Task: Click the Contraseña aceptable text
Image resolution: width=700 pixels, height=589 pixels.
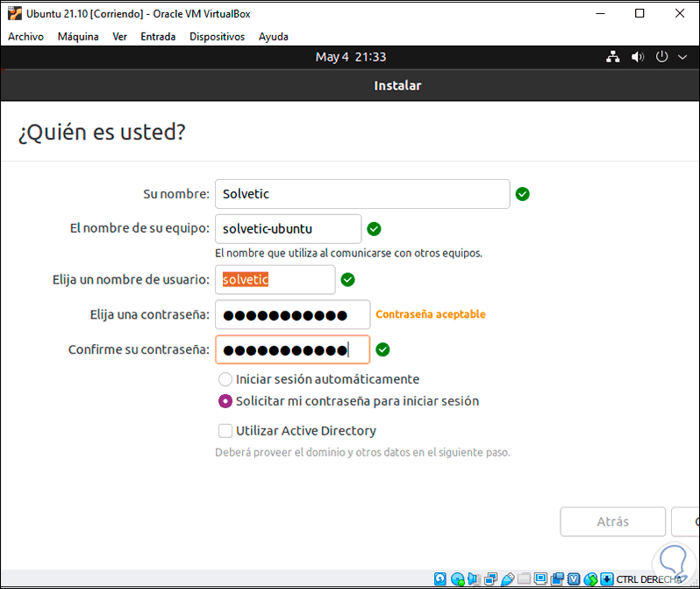Action: coord(431,314)
